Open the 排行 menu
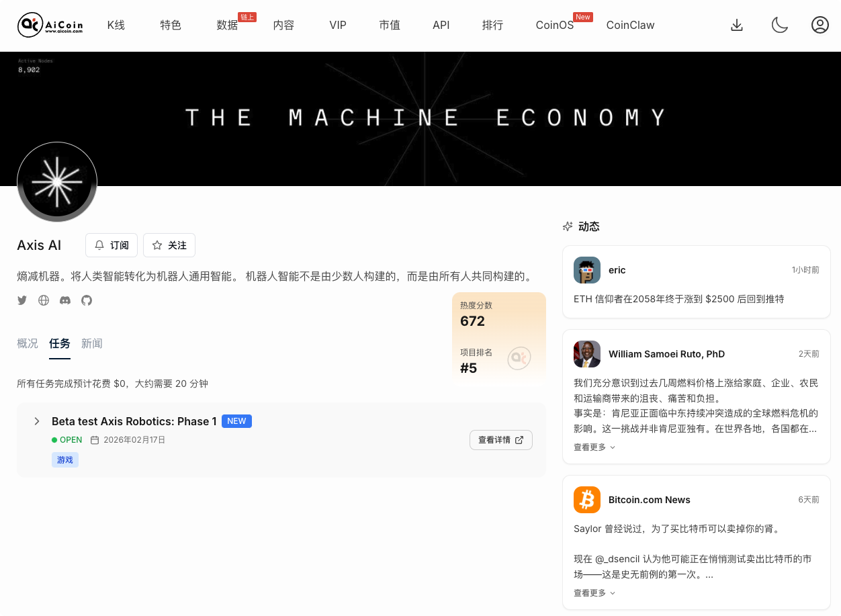Viewport: 841px width, 616px height. 492,25
